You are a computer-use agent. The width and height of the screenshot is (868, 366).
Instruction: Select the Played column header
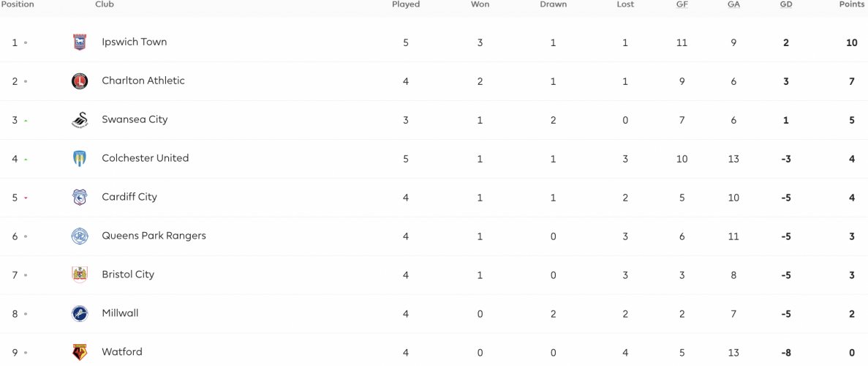[406, 4]
